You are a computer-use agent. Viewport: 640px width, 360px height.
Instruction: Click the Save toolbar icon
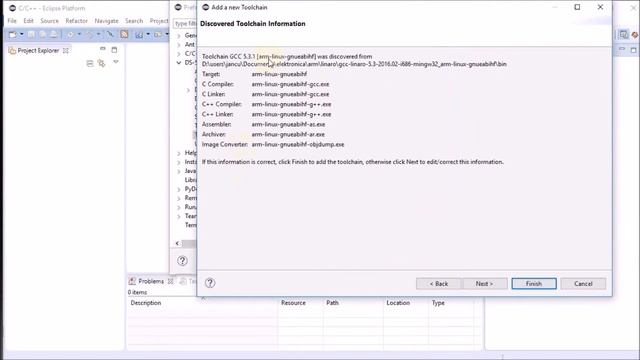31,35
